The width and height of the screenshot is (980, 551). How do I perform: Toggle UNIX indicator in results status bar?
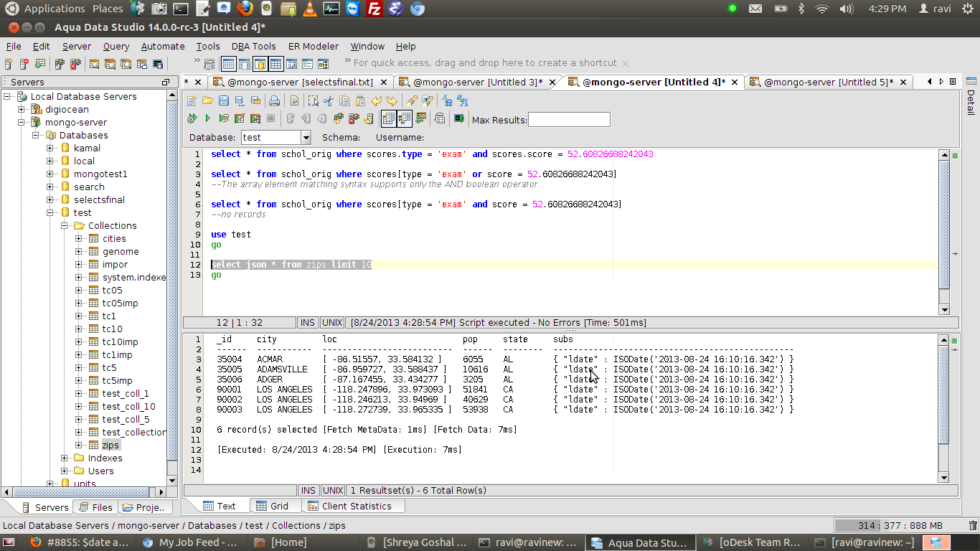pos(333,490)
